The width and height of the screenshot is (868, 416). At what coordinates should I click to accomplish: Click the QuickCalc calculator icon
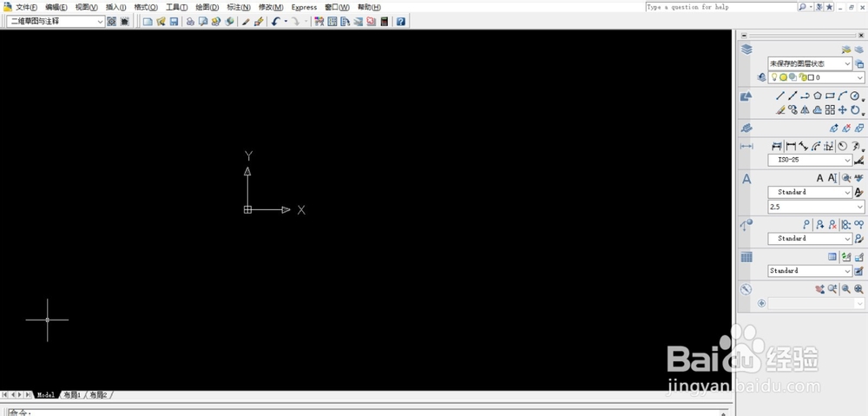click(x=385, y=22)
